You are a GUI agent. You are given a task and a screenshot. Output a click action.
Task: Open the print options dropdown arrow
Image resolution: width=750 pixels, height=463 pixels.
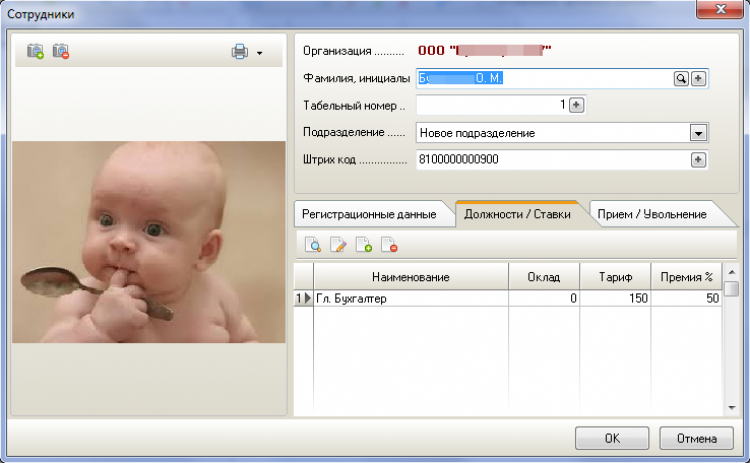[x=260, y=53]
